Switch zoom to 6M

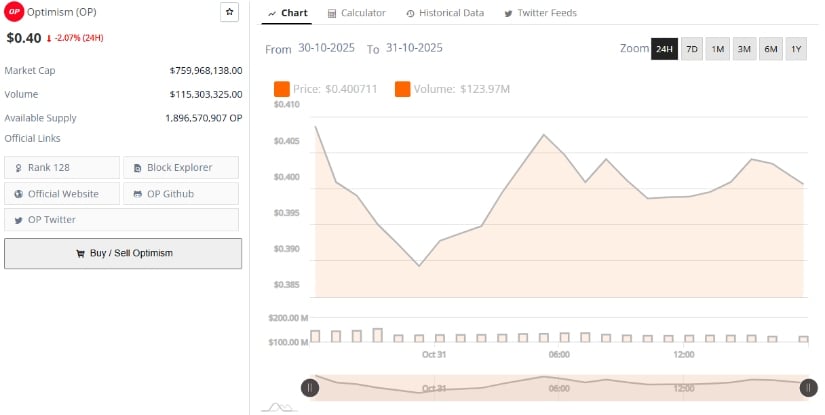coord(770,49)
